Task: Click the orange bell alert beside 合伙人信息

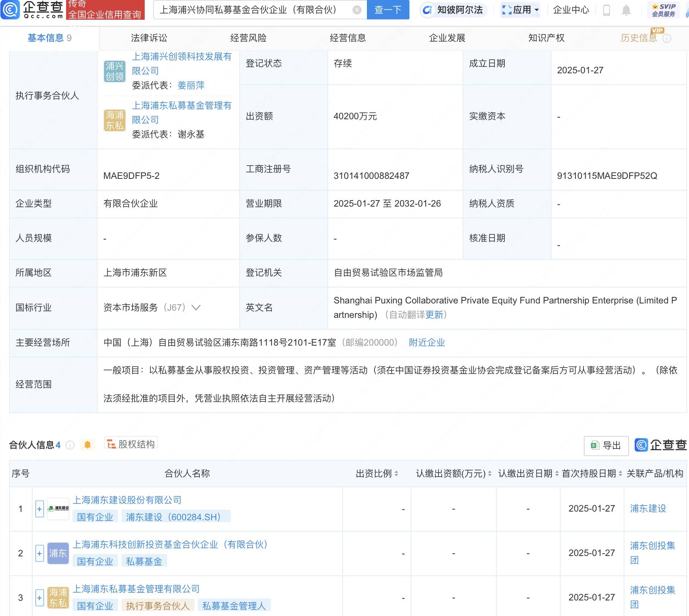Action: (88, 444)
